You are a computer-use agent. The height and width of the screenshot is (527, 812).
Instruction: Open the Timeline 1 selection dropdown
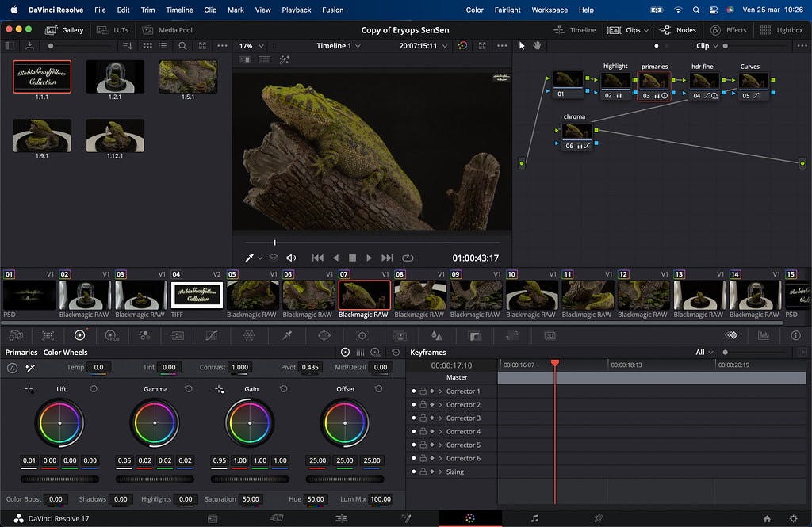(339, 46)
